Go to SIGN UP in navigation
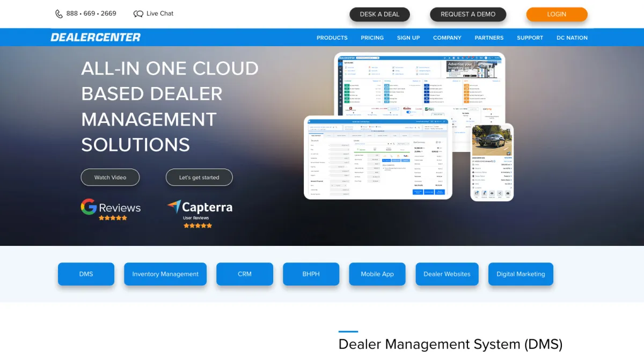644x357 pixels. tap(408, 38)
